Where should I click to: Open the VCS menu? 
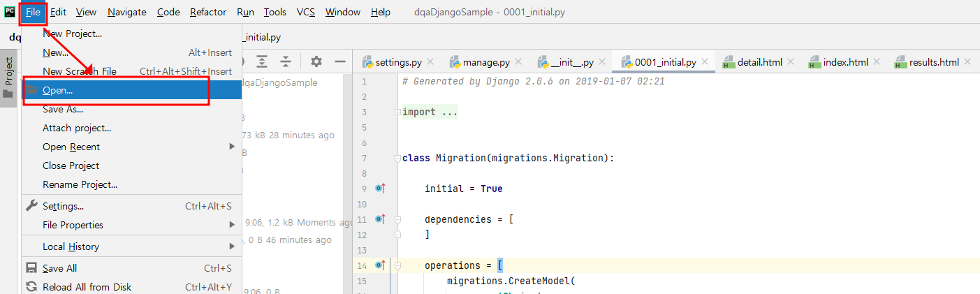(x=305, y=12)
